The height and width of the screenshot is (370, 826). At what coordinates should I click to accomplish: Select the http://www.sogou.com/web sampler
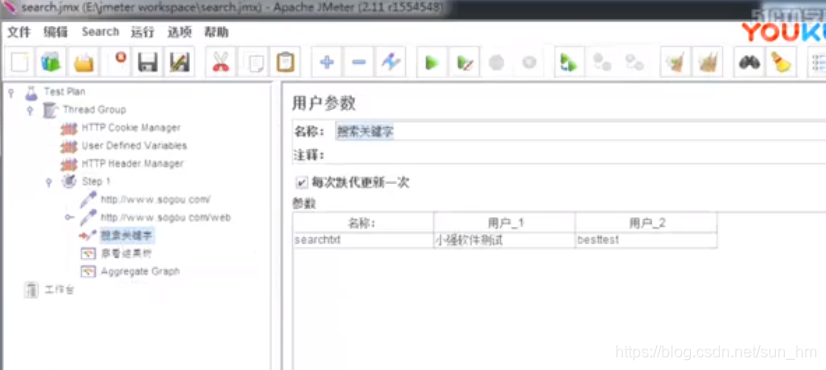tap(165, 217)
